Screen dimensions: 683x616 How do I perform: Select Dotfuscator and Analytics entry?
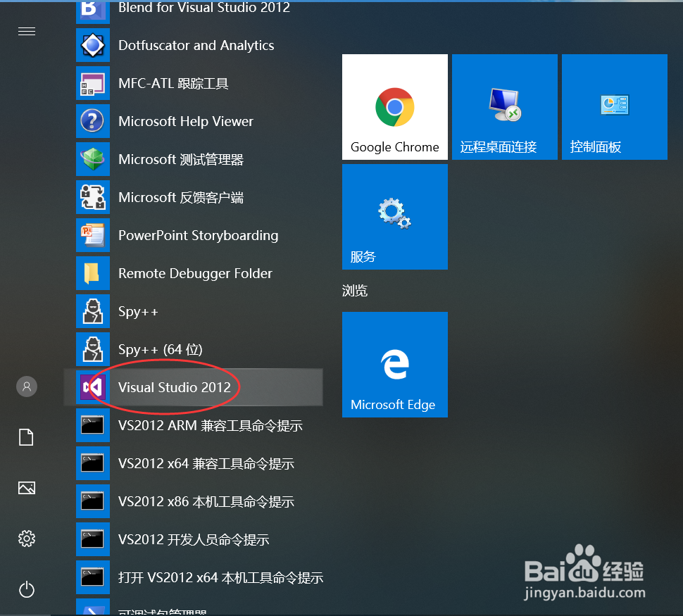(x=196, y=45)
